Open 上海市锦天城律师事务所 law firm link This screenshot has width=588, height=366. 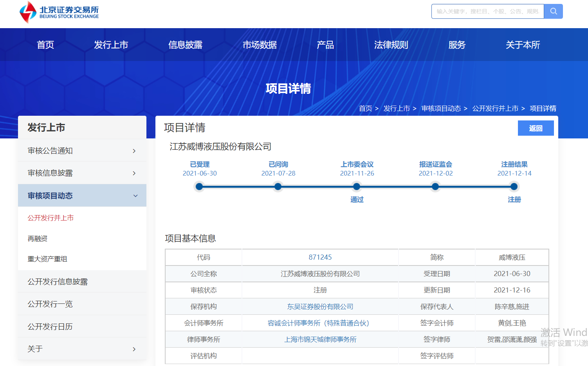[320, 339]
